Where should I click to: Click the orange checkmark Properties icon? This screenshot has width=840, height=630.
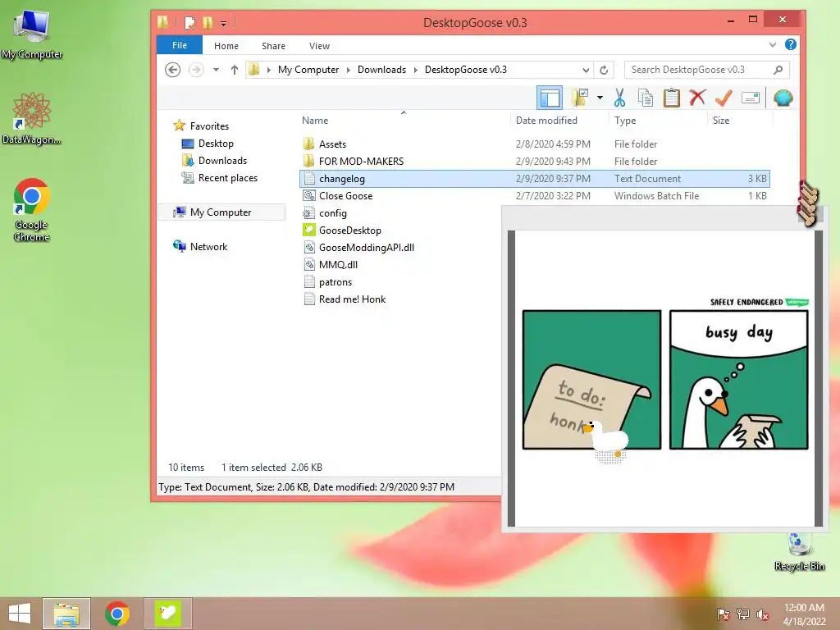point(724,98)
